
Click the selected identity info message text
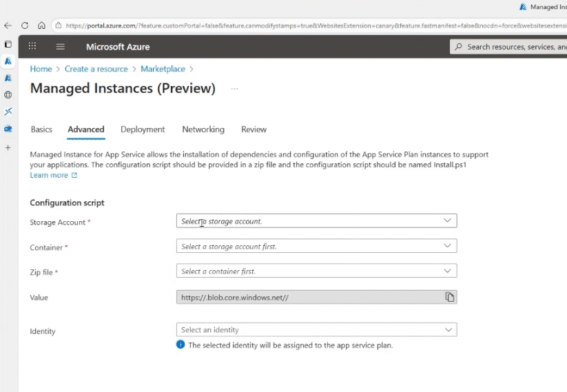[290, 345]
